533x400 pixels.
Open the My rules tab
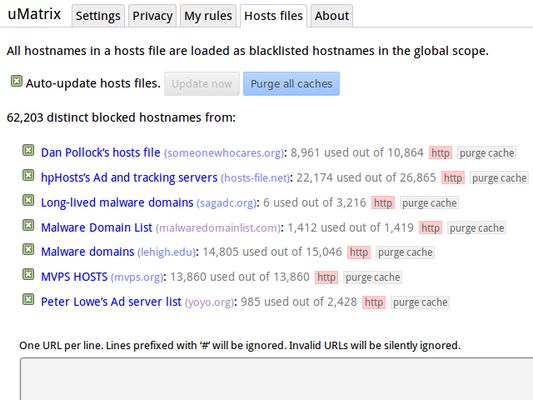click(208, 16)
